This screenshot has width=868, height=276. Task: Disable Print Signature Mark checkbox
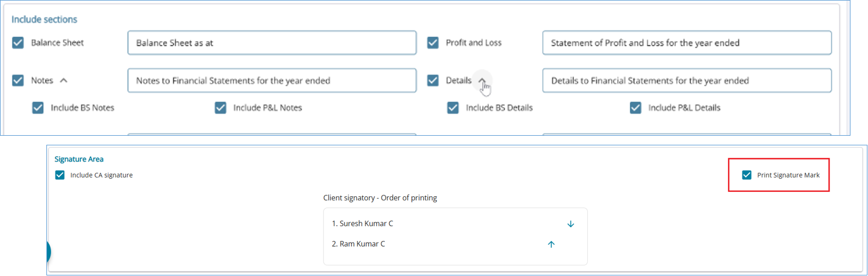[747, 175]
